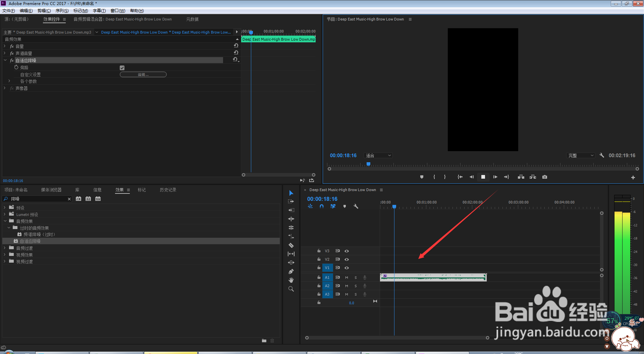The width and height of the screenshot is (644, 354).
Task: Filter effects by 32-bit color icon
Action: coord(88,199)
